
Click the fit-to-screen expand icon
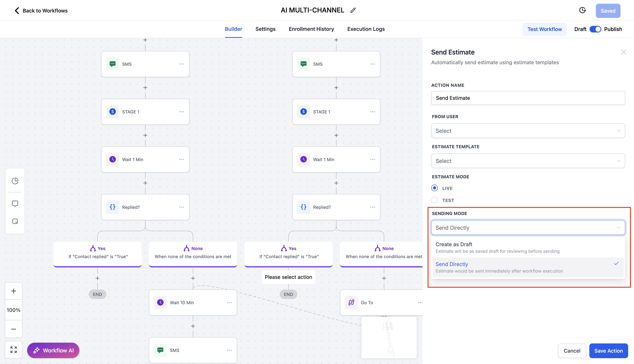point(14,350)
